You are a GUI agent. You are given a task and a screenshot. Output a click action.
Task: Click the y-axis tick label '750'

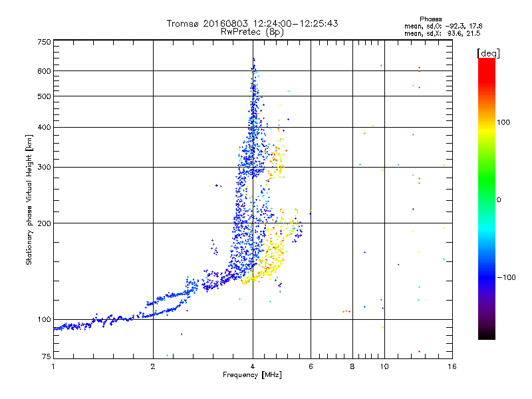[44, 42]
